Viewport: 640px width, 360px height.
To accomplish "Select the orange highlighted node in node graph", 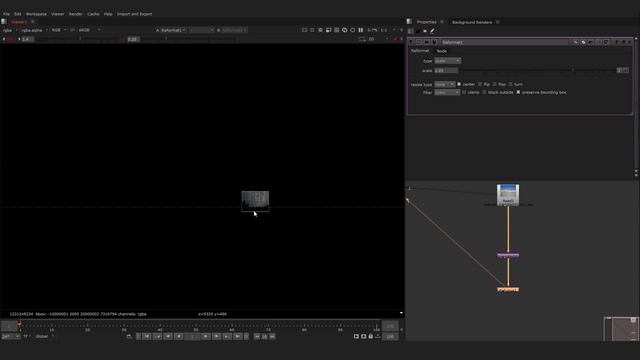I will pyautogui.click(x=508, y=289).
